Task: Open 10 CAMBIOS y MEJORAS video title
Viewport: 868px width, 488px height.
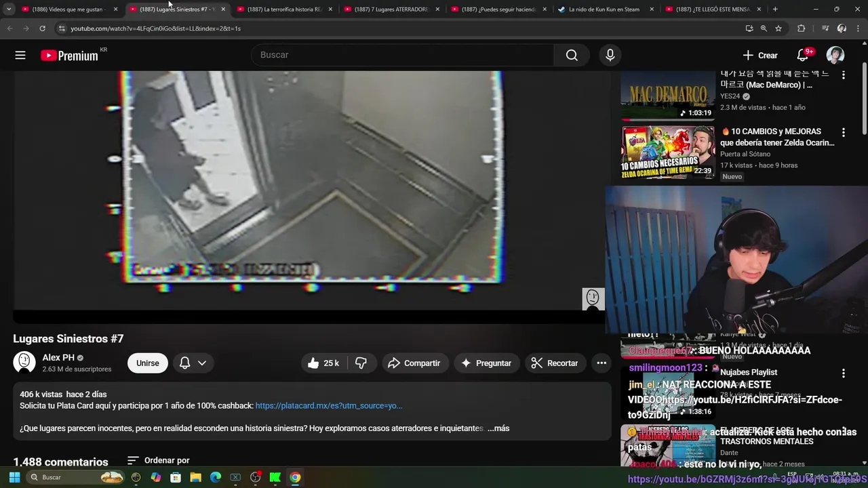Action: pyautogui.click(x=777, y=137)
